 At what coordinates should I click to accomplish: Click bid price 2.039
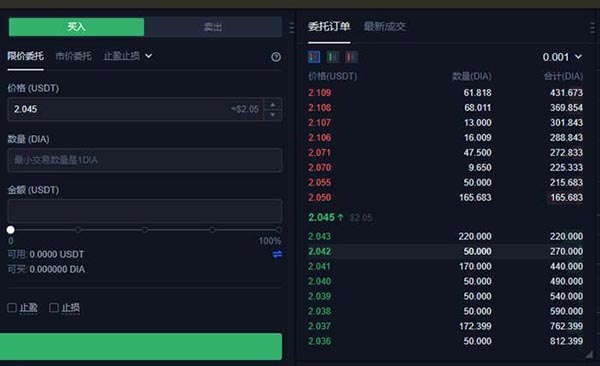click(x=320, y=296)
